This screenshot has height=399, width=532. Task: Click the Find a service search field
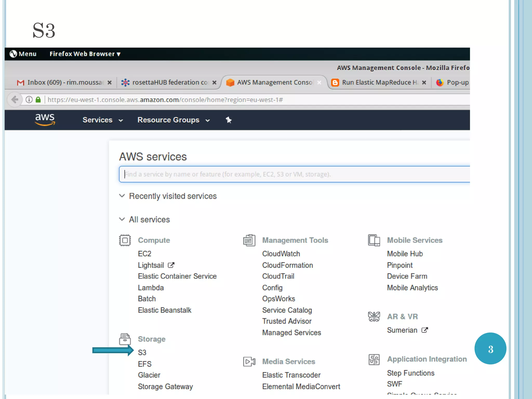pos(294,174)
